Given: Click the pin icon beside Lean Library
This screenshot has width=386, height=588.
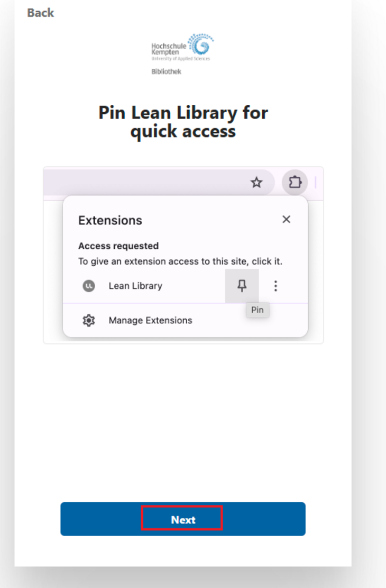Looking at the screenshot, I should pos(242,286).
